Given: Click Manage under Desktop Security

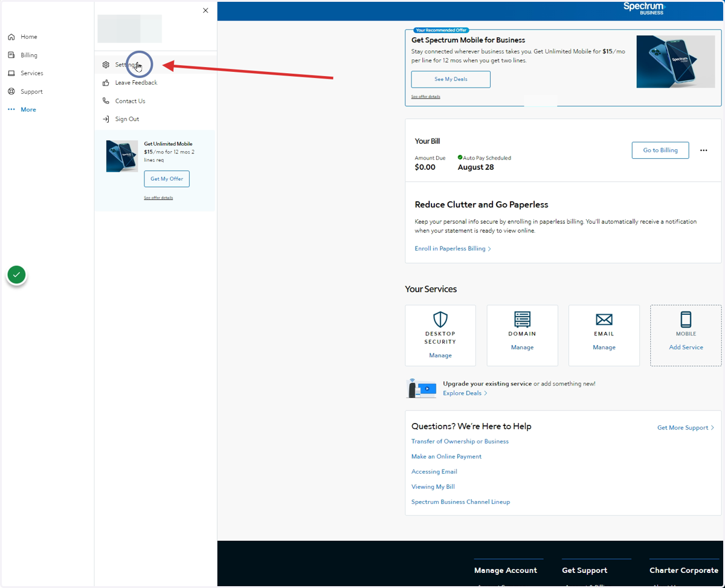Looking at the screenshot, I should click(x=440, y=355).
